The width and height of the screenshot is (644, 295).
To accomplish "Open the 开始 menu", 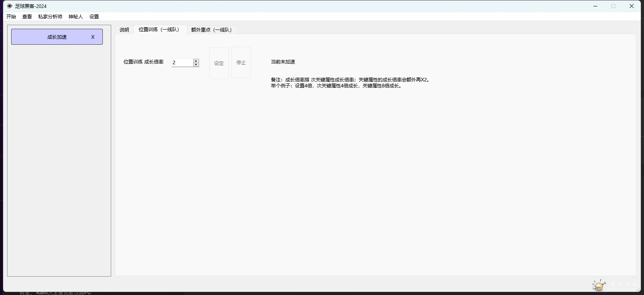I will click(x=11, y=16).
